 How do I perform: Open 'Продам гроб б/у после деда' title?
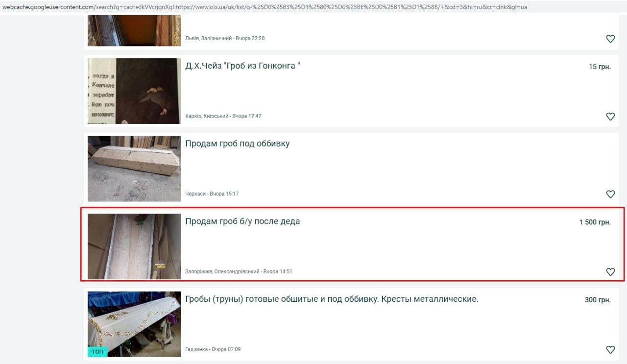(242, 221)
